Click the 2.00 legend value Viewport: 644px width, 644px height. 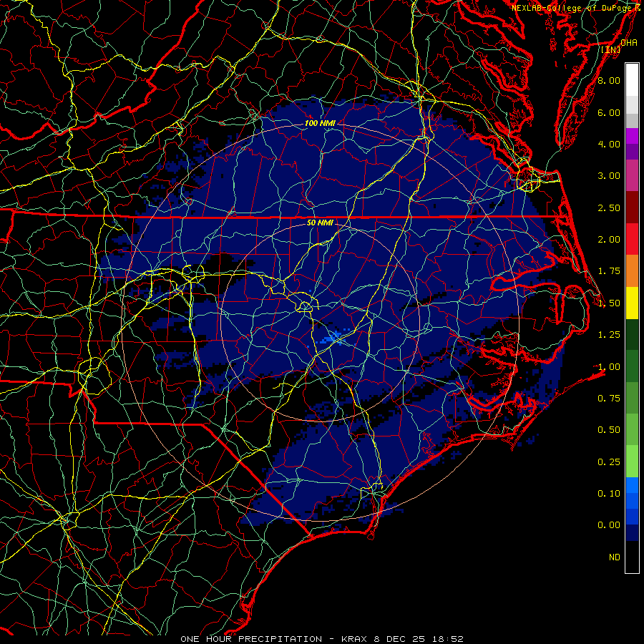coord(609,240)
